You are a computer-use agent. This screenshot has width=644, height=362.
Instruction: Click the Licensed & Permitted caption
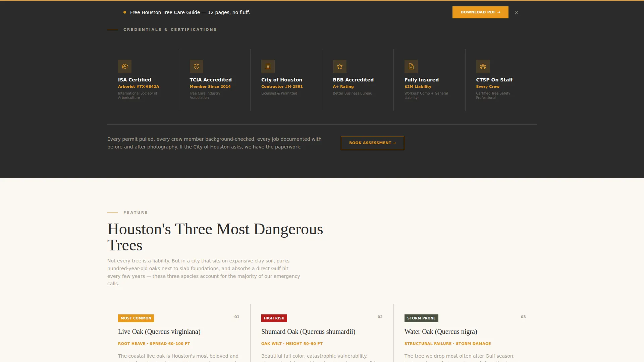[x=279, y=93]
